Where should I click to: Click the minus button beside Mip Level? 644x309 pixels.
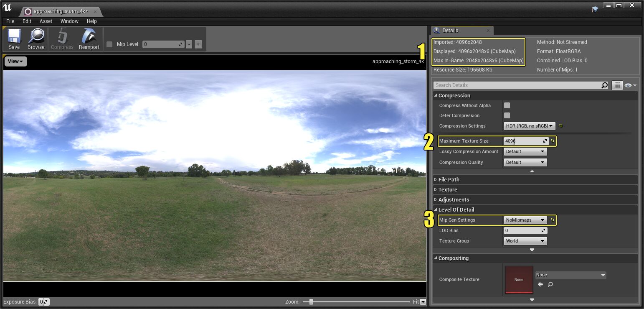click(x=189, y=44)
